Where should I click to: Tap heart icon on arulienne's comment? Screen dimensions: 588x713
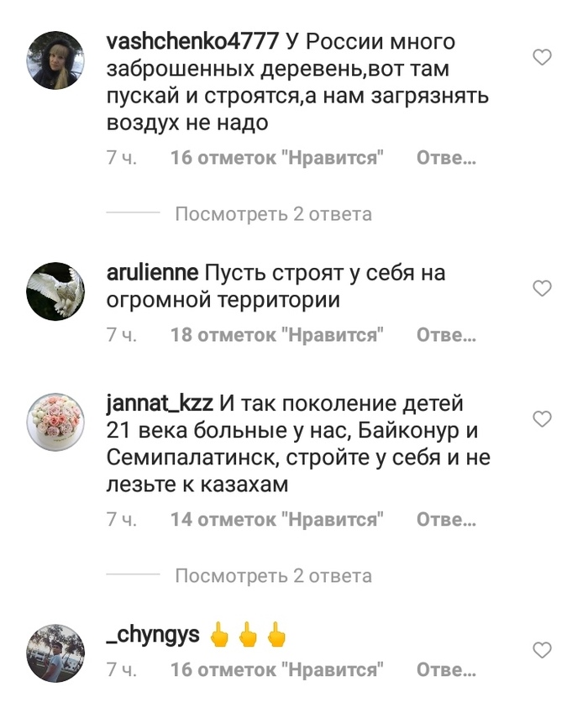(542, 288)
